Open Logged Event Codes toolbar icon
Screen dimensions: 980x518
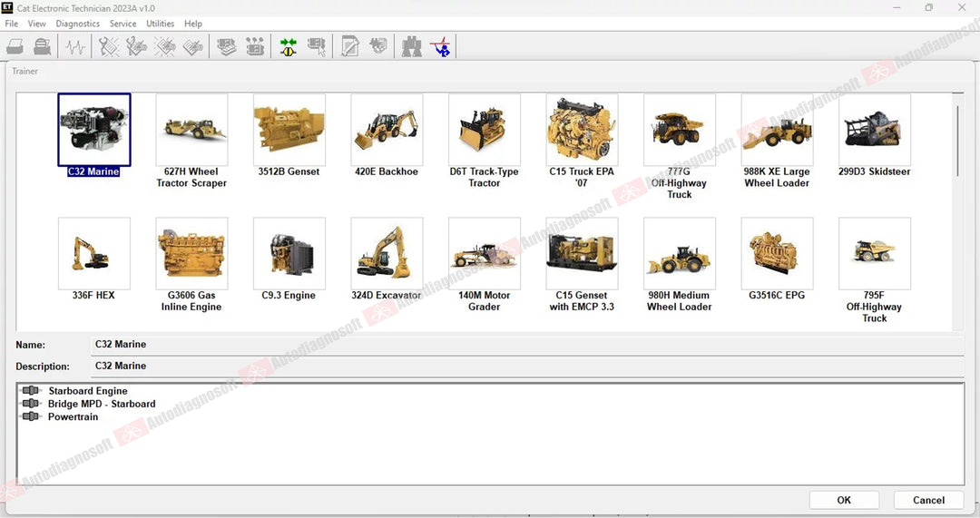point(193,47)
